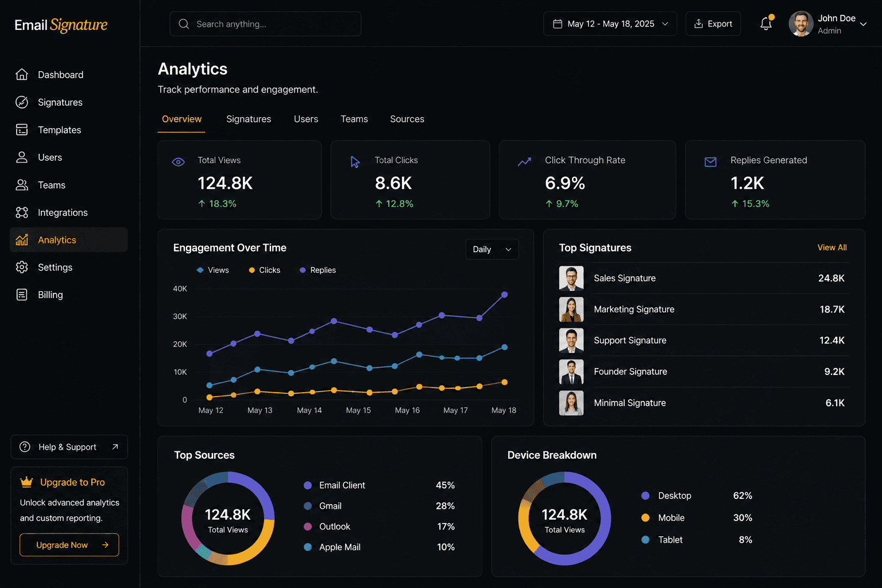
Task: Click the calendar icon in date range
Action: 557,24
